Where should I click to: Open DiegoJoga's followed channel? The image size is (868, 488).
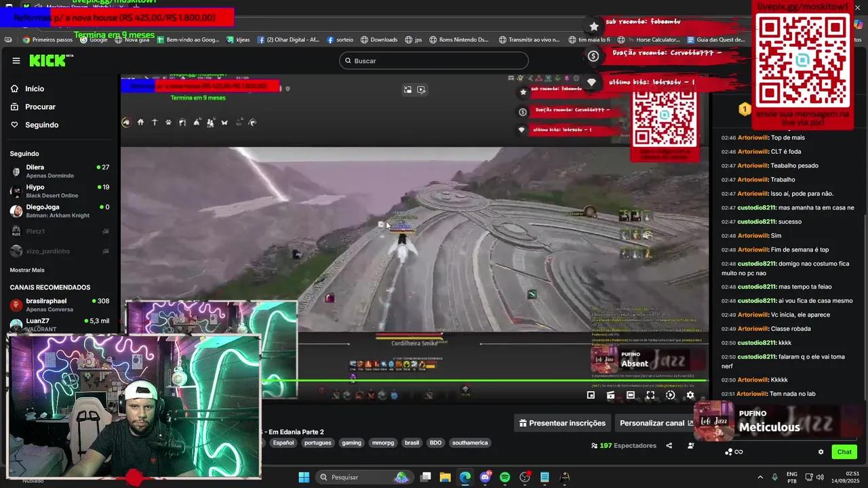60,211
